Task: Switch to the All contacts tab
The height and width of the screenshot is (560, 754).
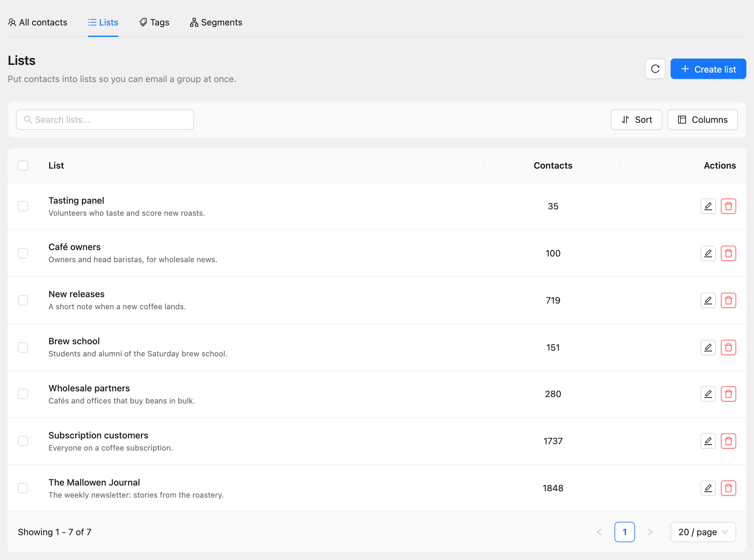Action: click(x=38, y=22)
